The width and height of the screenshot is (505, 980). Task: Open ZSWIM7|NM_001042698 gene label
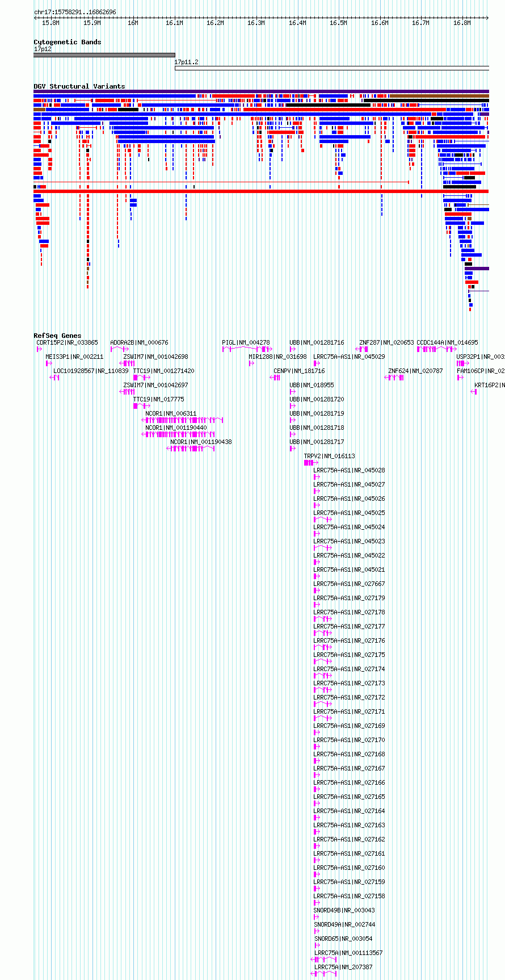(x=155, y=357)
